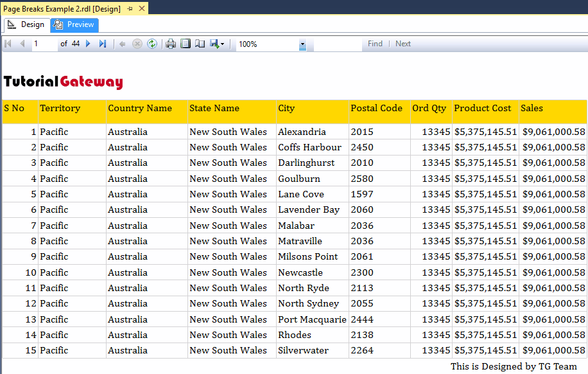Screen dimensions: 588x374
Task: Jump to the last page
Action: pos(103,44)
